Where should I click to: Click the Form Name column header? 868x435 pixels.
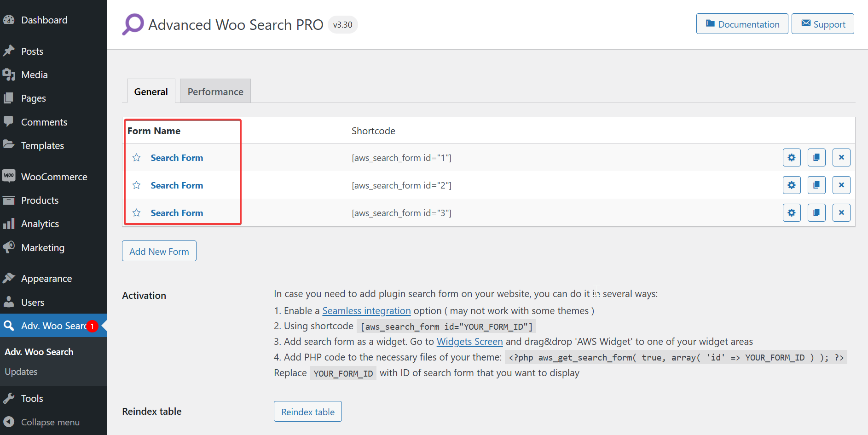(x=154, y=131)
